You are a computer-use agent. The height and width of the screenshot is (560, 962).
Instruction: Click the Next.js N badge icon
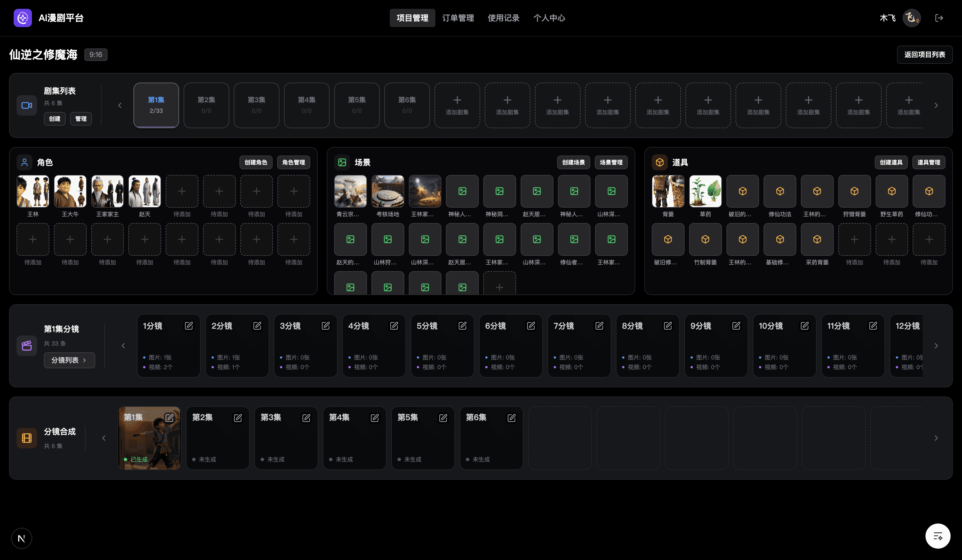[x=21, y=538]
